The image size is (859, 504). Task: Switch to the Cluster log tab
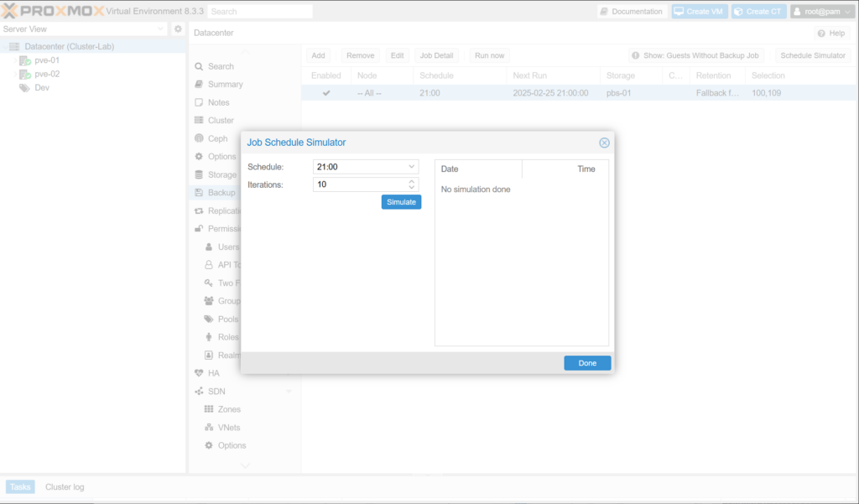click(x=65, y=486)
